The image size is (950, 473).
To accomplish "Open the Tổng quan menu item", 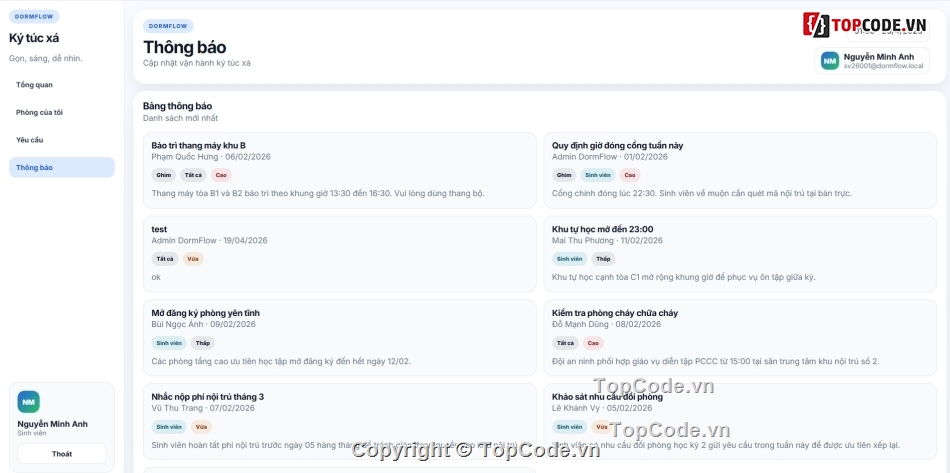I will [x=62, y=85].
